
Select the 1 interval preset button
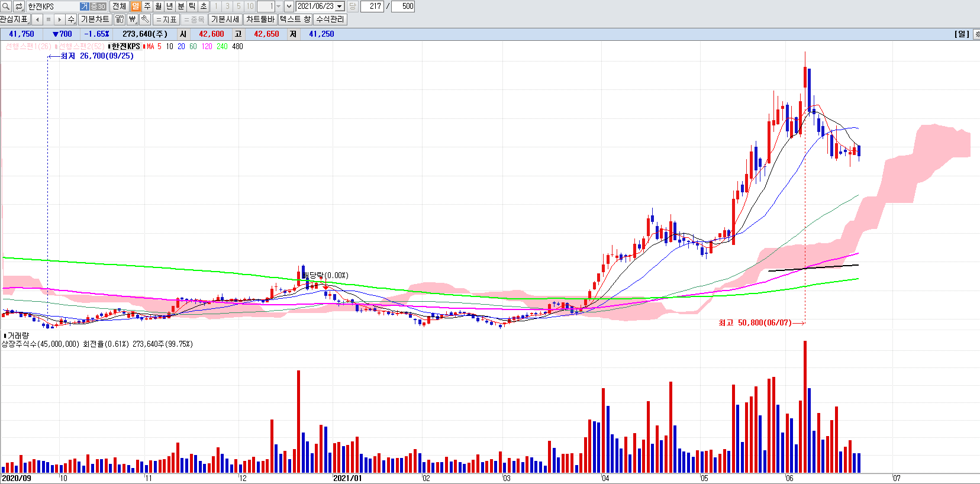pos(216,7)
